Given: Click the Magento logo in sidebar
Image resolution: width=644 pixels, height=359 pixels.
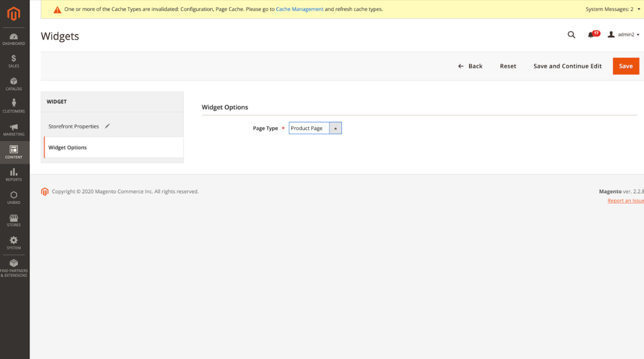Looking at the screenshot, I should (x=14, y=14).
